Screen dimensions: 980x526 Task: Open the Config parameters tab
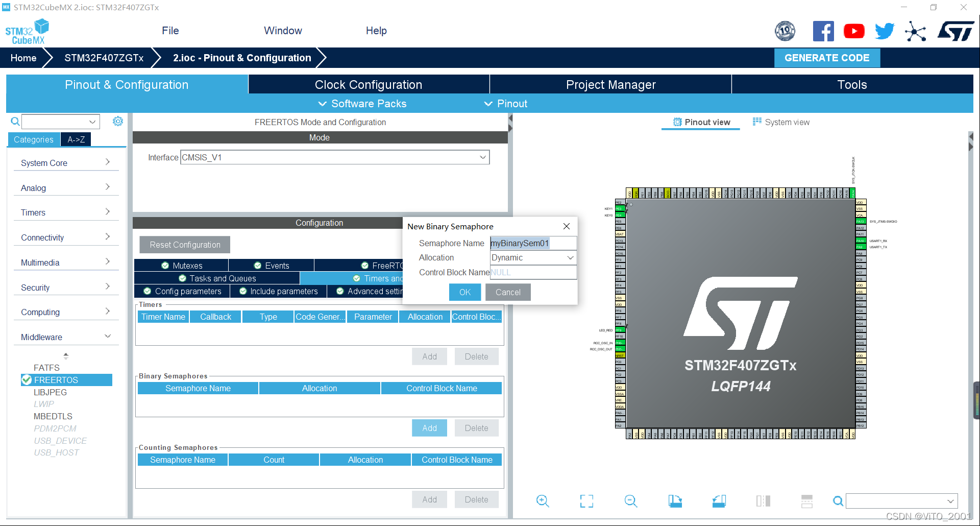click(x=182, y=291)
